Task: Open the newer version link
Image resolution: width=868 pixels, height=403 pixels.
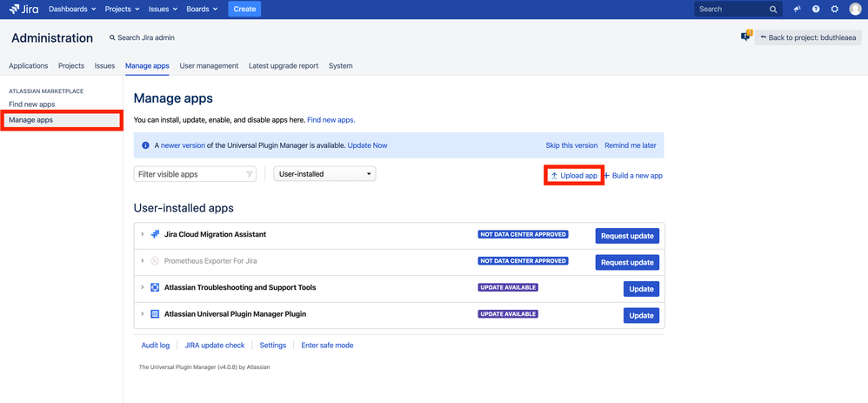Action: point(184,145)
